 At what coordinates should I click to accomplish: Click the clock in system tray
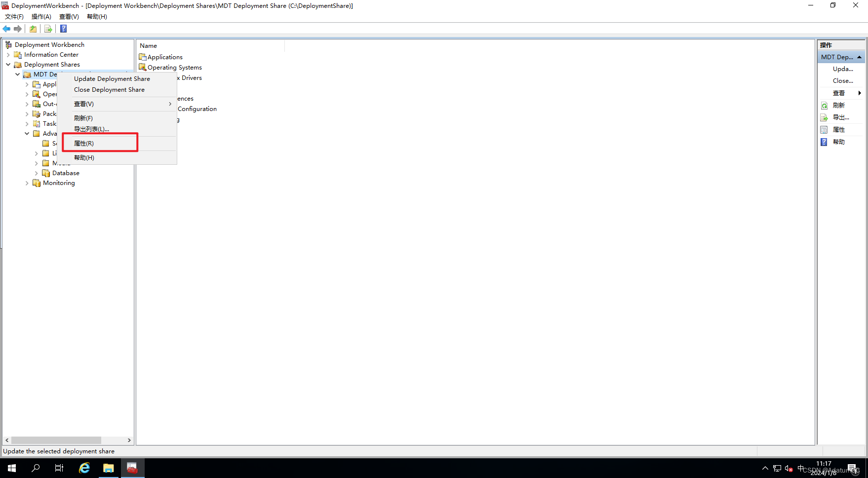(824, 468)
